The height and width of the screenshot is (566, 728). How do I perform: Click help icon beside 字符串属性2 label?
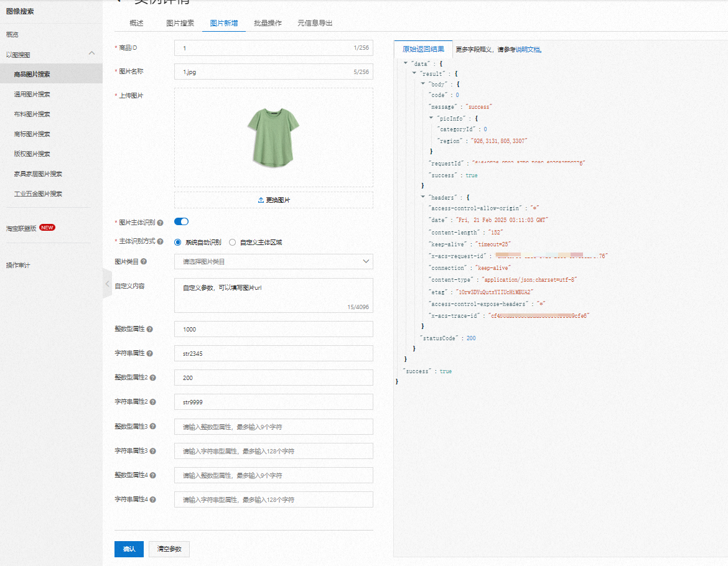[153, 402]
